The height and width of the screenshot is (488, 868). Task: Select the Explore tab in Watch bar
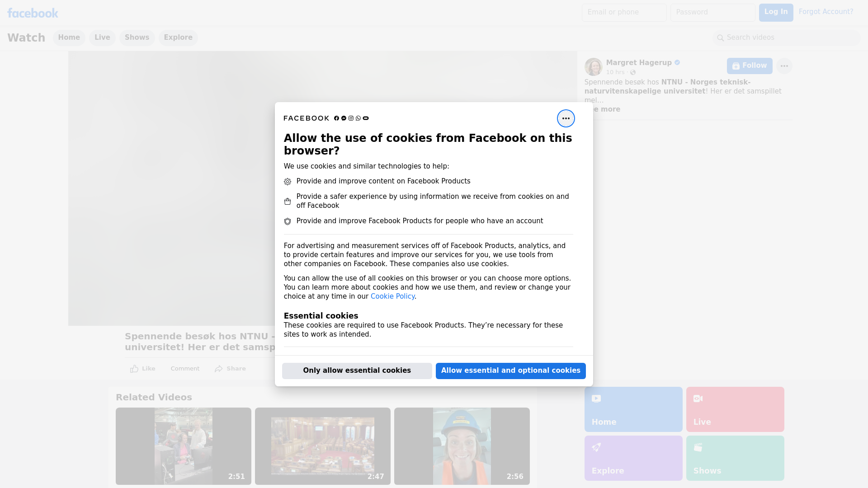178,38
